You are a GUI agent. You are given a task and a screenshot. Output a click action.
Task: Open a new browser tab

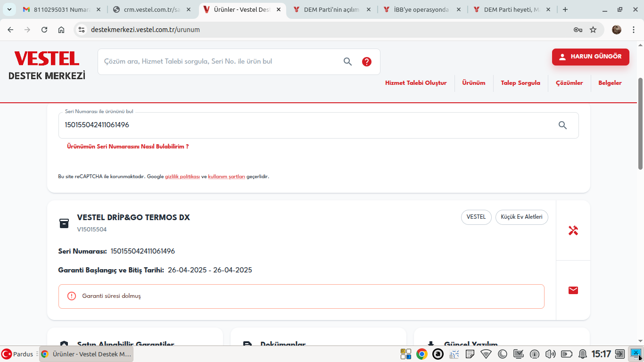565,9
